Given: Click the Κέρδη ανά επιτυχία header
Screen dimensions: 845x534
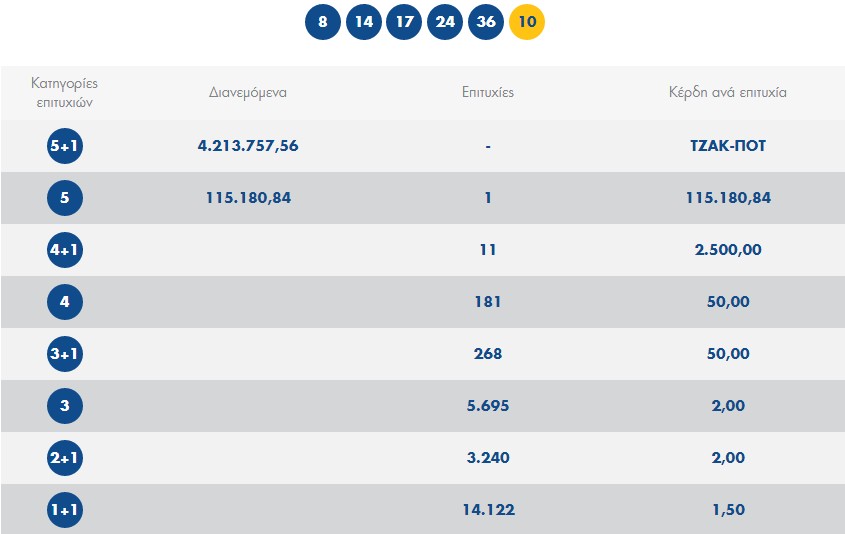Looking at the screenshot, I should 728,92.
